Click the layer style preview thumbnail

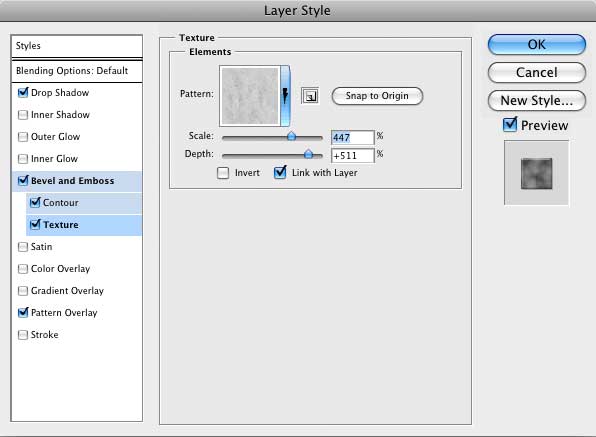pyautogui.click(x=536, y=173)
